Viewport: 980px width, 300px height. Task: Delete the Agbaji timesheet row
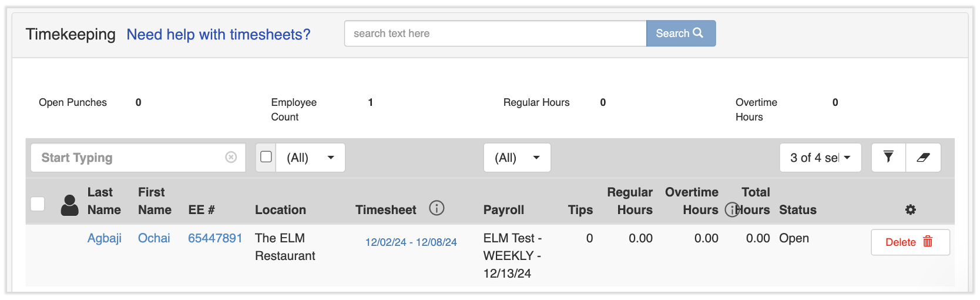tap(909, 242)
